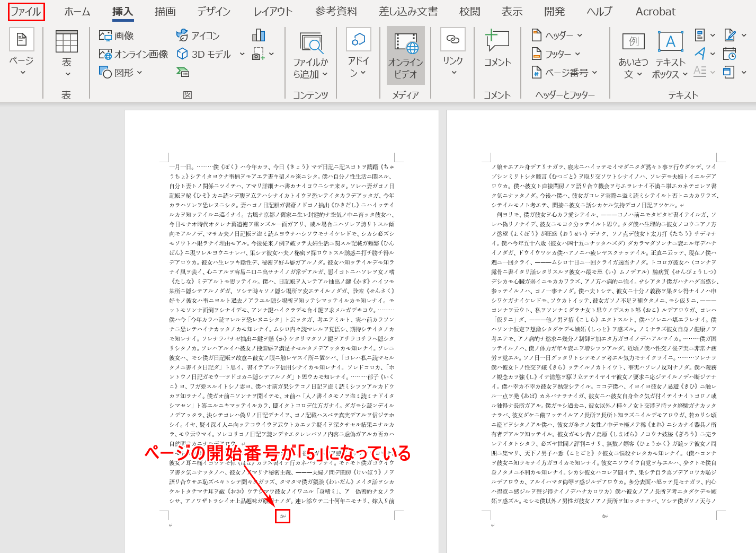Expand the 表 dropdown arrow
This screenshot has width=756, height=553.
(67, 74)
